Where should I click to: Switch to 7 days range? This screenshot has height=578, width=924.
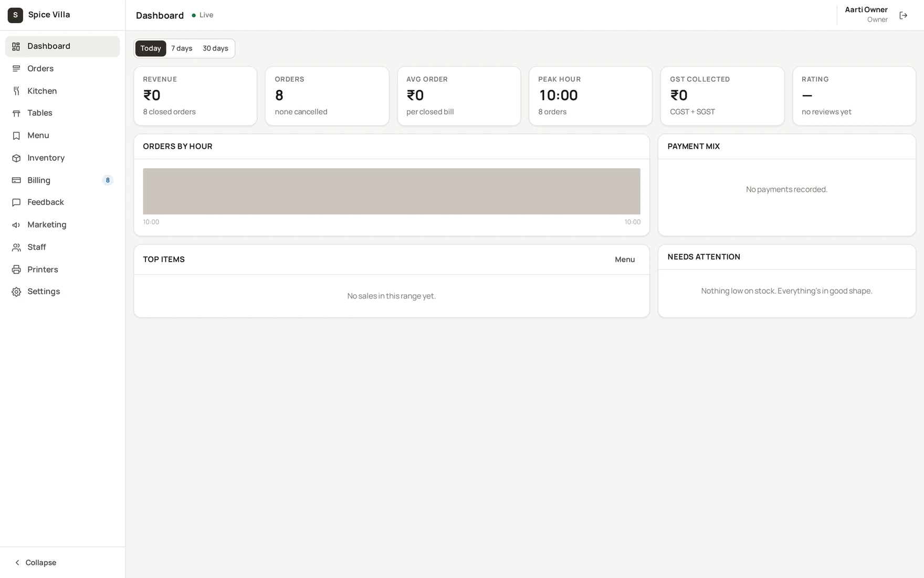pyautogui.click(x=182, y=48)
